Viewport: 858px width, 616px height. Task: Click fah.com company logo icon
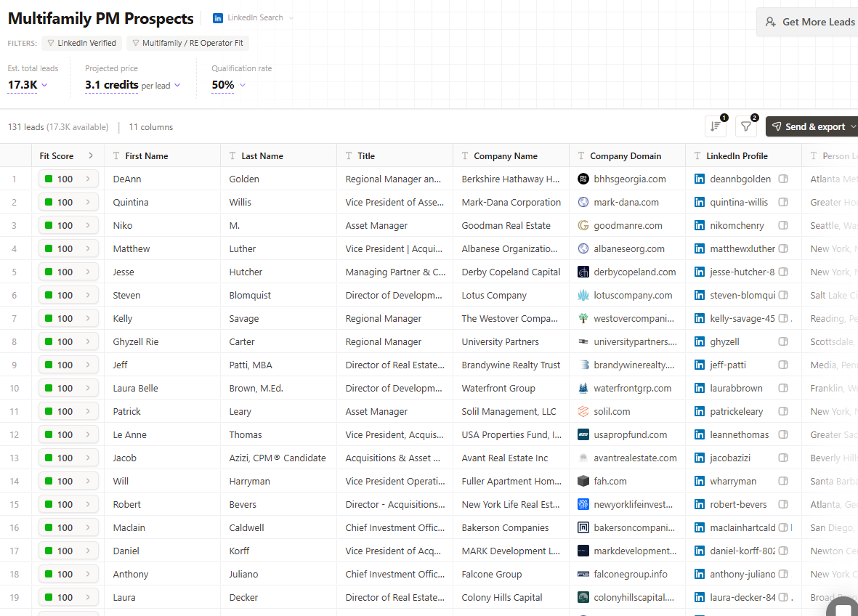583,481
